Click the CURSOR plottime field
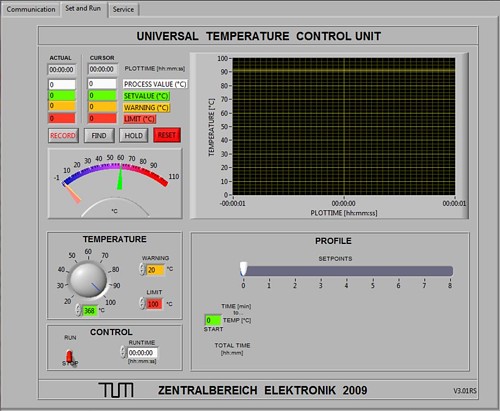Screen dimensions: 500x411 click(x=102, y=69)
